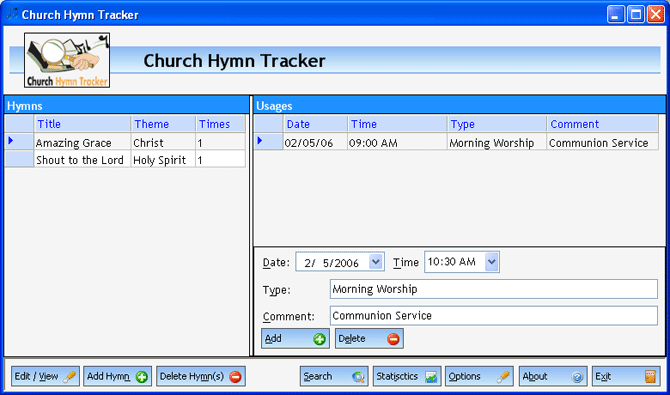
Task: Click the Delete usage button
Action: click(x=369, y=339)
